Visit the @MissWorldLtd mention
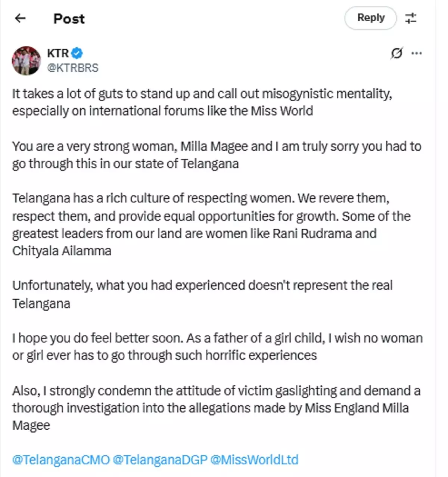448x477 pixels. [x=254, y=459]
